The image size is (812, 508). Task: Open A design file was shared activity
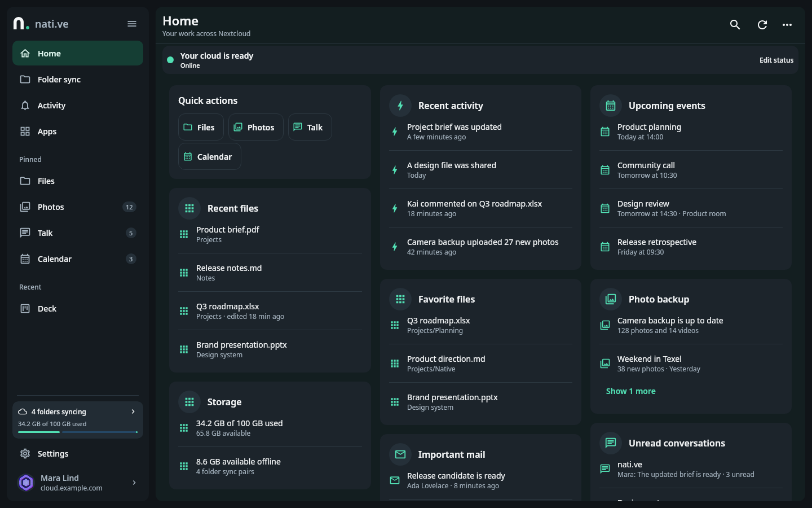click(480, 170)
